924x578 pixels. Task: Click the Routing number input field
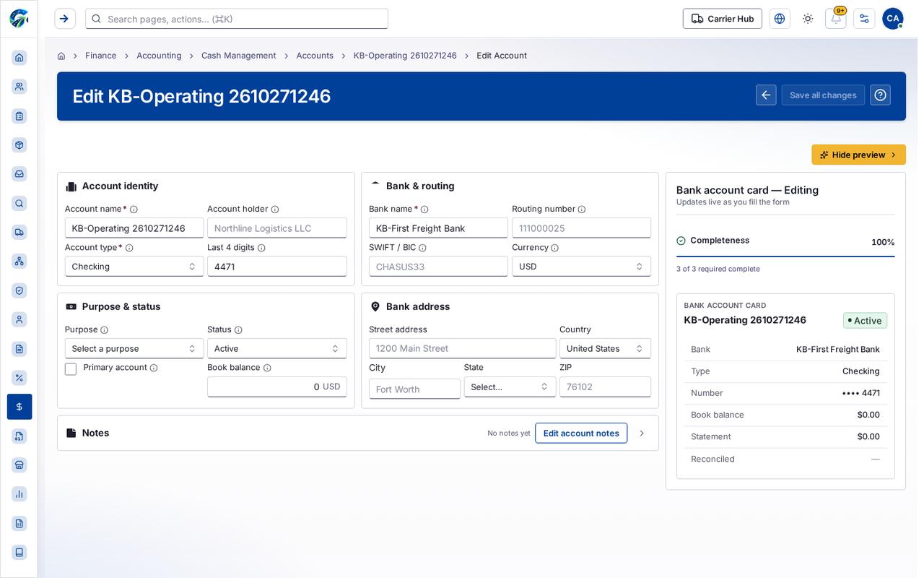pyautogui.click(x=581, y=228)
